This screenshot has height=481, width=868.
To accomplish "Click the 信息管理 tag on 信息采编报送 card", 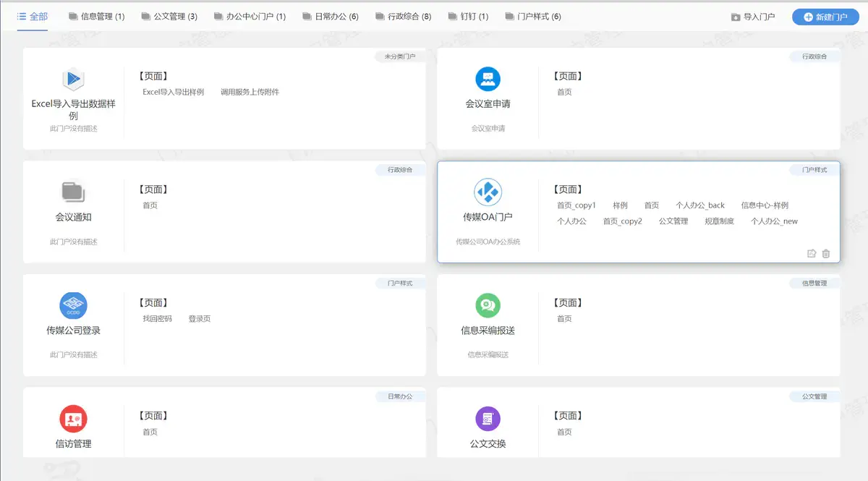I will [x=814, y=284].
